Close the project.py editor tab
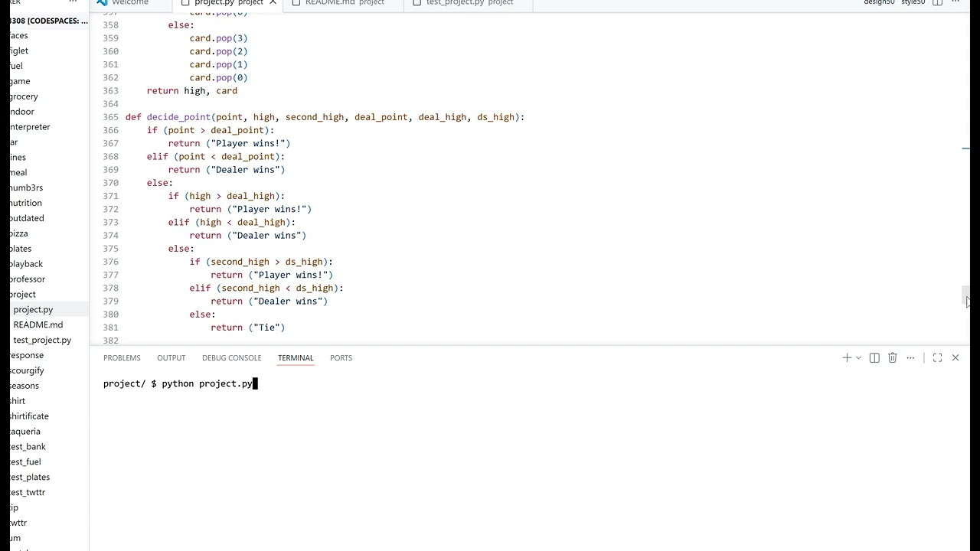 (273, 3)
